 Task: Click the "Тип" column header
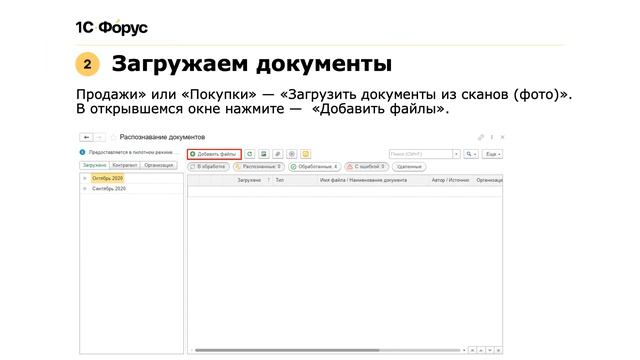(280, 180)
